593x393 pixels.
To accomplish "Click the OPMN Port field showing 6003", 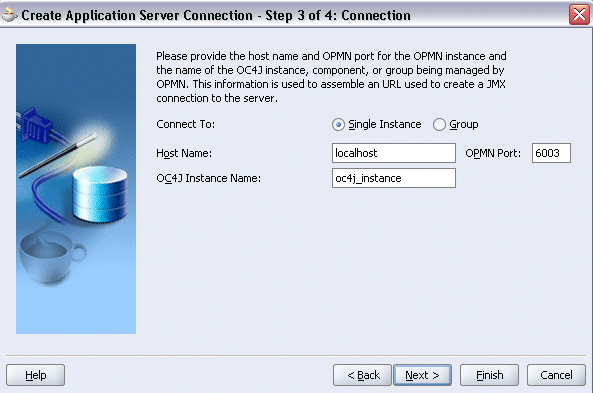I will tap(551, 153).
